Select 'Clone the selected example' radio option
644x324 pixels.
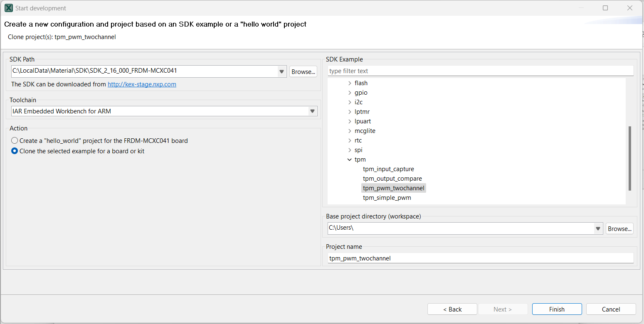tap(15, 151)
